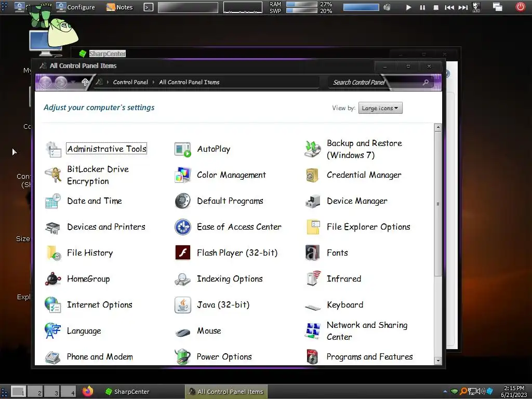Click speaker volume tray icon
The height and width of the screenshot is (399, 532).
[481, 392]
